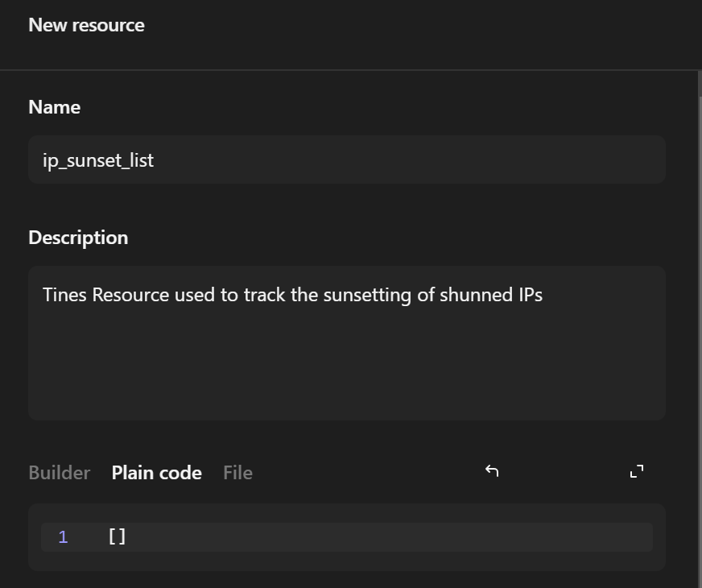This screenshot has height=588, width=702.
Task: Click the New resource heading
Action: (x=86, y=25)
